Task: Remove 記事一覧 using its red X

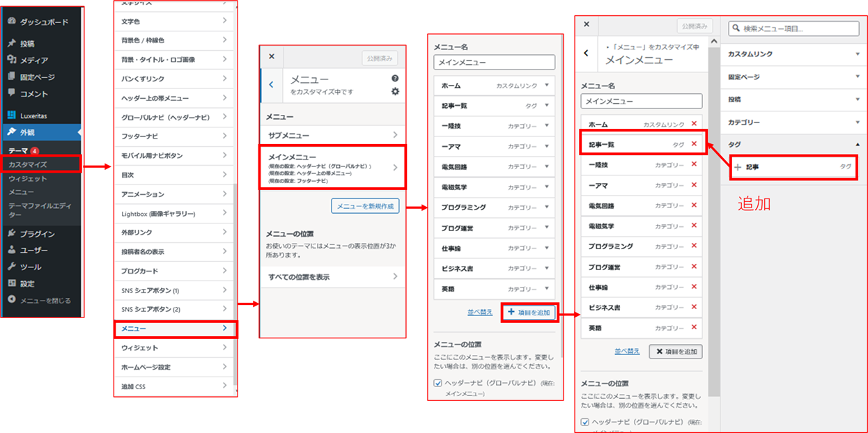Action: (x=693, y=144)
